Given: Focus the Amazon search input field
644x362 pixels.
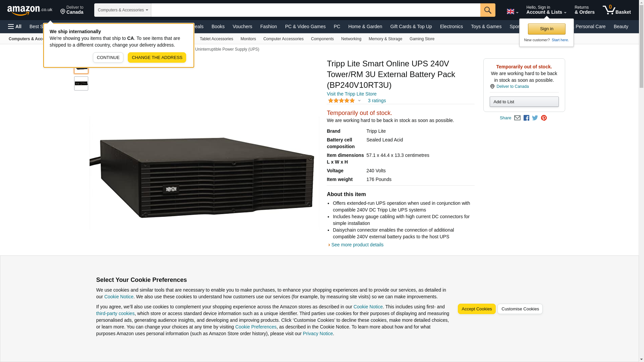Looking at the screenshot, I should point(316,10).
